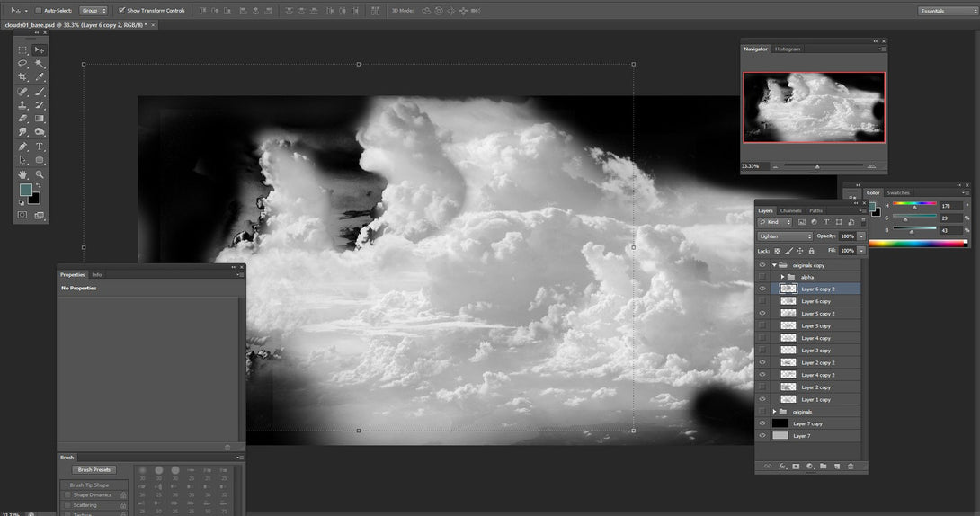Select the Zoom tool

click(40, 174)
